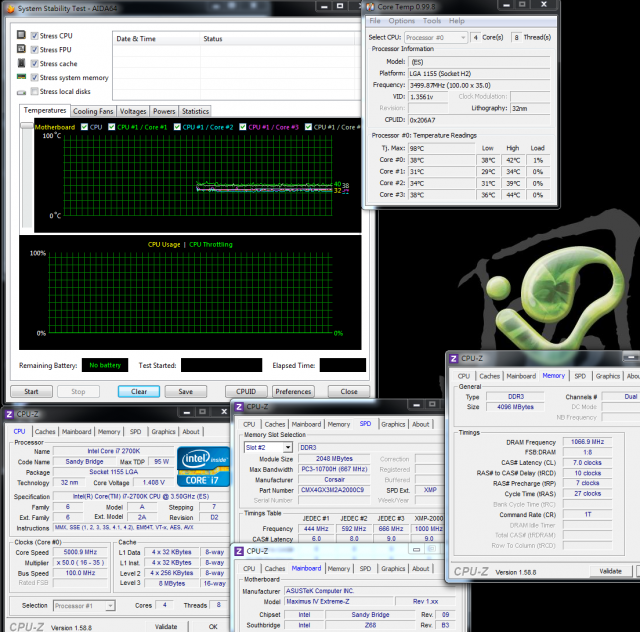Viewport: 640px width, 632px height.
Task: Click the Tj. Max 98°C value field
Action: pos(442,148)
